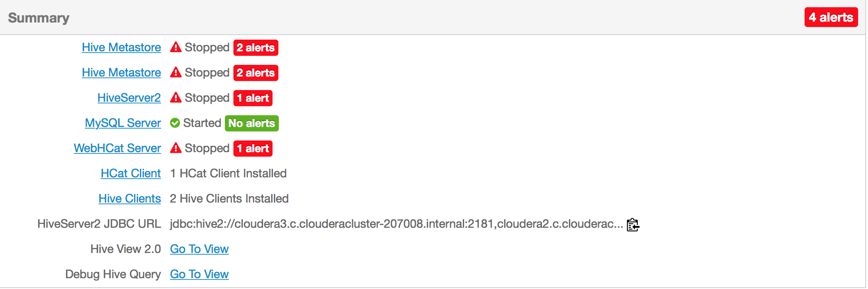Click the warning icon beside WebHCat Server

(x=176, y=148)
